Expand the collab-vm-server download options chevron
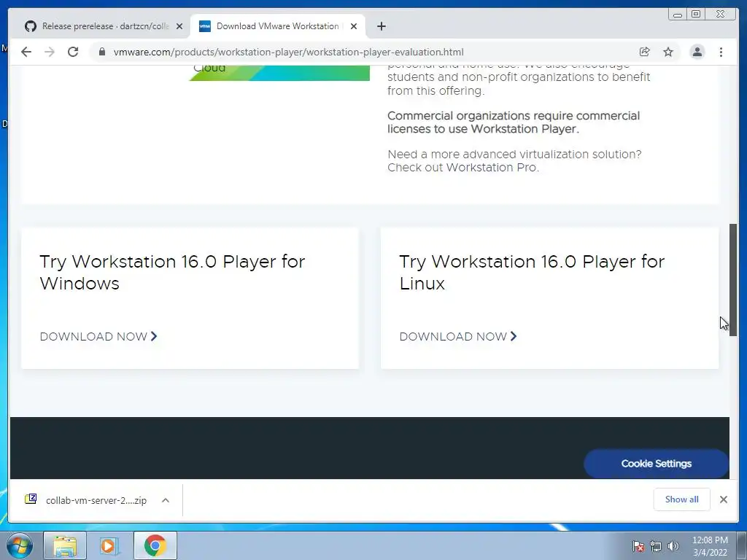The height and width of the screenshot is (560, 747). point(166,500)
